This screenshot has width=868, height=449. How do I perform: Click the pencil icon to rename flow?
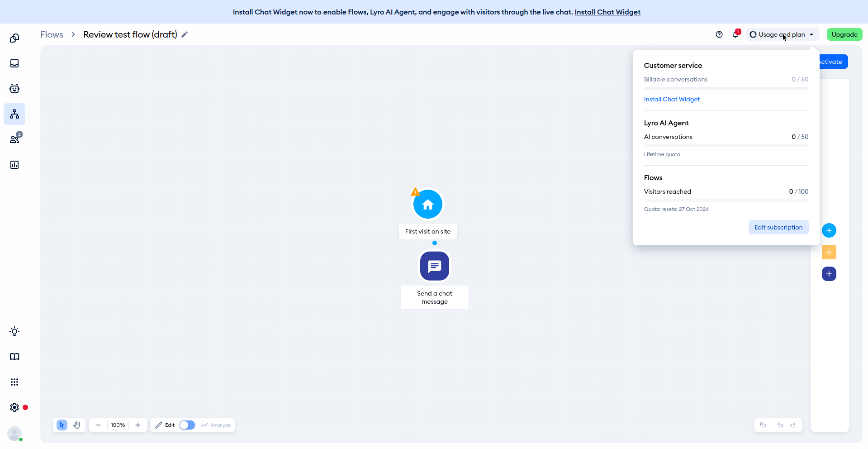pos(185,34)
